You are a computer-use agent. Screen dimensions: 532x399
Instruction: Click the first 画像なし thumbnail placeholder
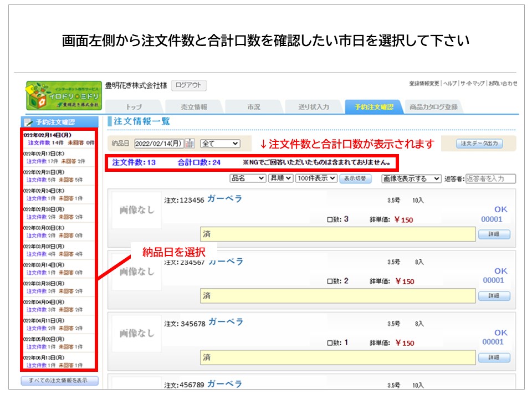[137, 210]
